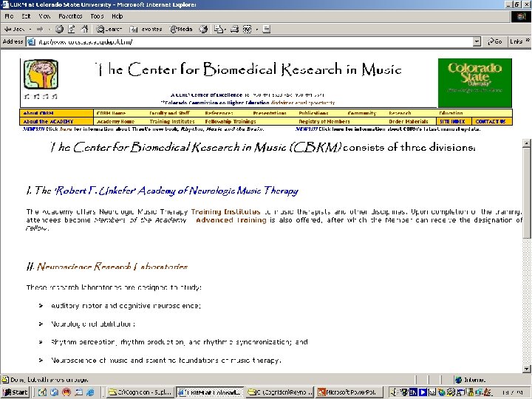
Task: Open the About CBRM section
Action: tap(38, 113)
